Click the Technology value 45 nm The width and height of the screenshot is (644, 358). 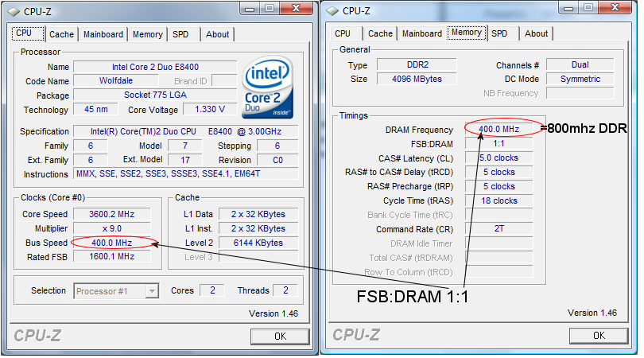[95, 109]
